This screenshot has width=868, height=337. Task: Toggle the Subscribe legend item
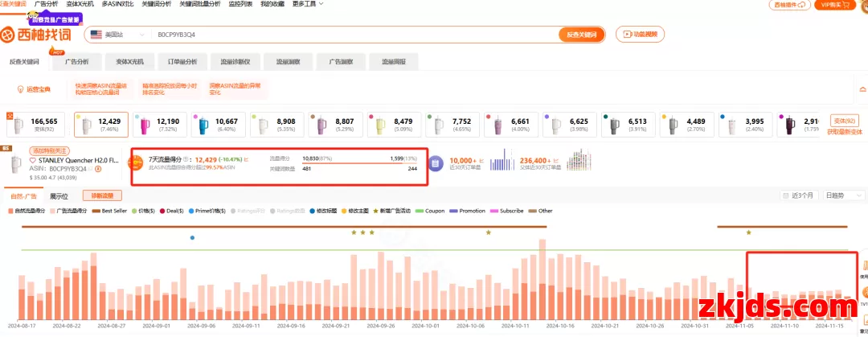506,211
